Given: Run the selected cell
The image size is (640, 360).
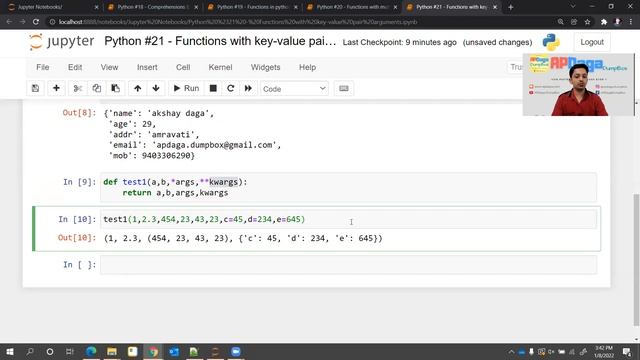Looking at the screenshot, I should 186,88.
